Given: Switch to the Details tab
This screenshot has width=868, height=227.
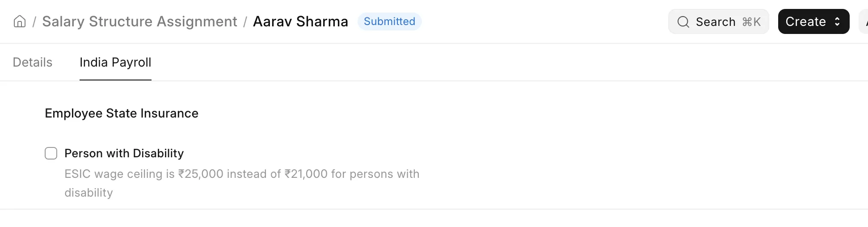Looking at the screenshot, I should click(33, 62).
